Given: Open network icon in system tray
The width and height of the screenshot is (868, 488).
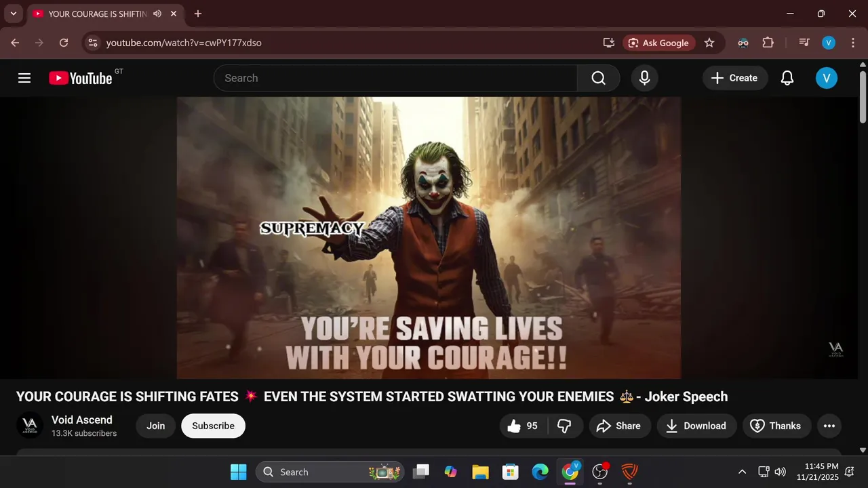Looking at the screenshot, I should pos(764,472).
